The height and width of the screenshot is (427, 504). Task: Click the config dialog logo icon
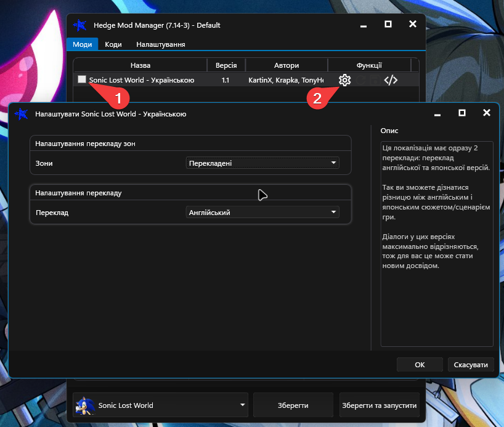click(x=21, y=114)
